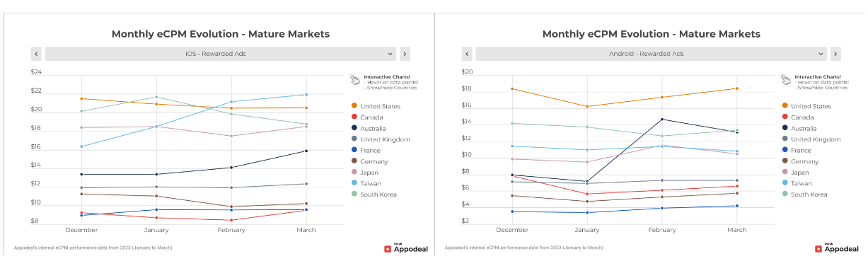The height and width of the screenshot is (261, 868).
Task: Click the Australia February data point in the Android chart
Action: [662, 119]
